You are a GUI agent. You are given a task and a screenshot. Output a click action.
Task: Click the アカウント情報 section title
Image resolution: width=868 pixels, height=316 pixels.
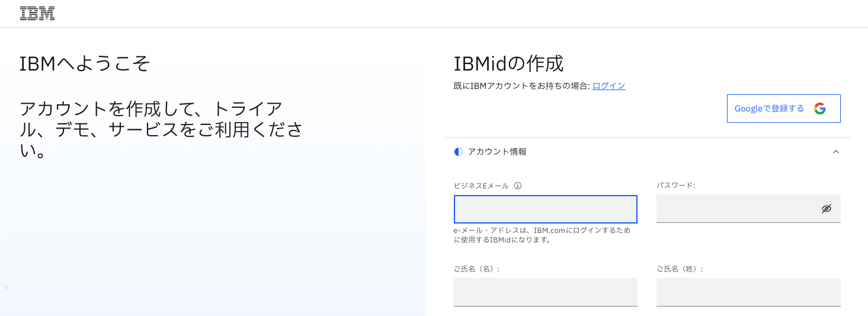(x=497, y=152)
